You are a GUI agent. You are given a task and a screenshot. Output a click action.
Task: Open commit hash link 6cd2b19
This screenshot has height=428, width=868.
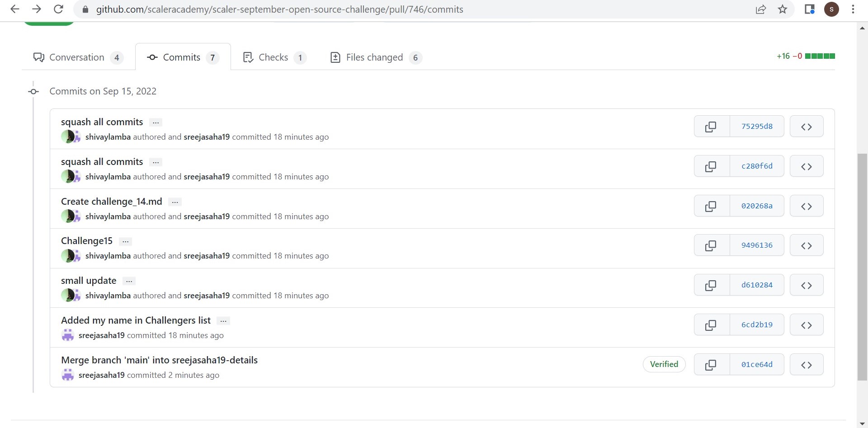pyautogui.click(x=757, y=325)
